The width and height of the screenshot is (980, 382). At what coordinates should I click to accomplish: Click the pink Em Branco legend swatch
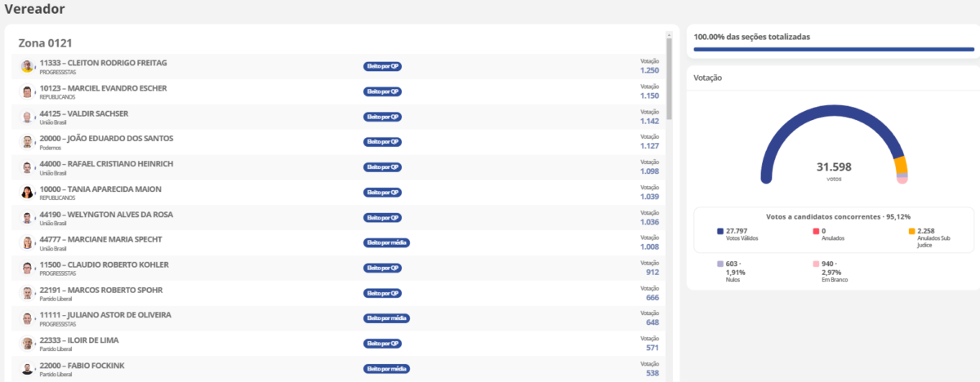[816, 264]
